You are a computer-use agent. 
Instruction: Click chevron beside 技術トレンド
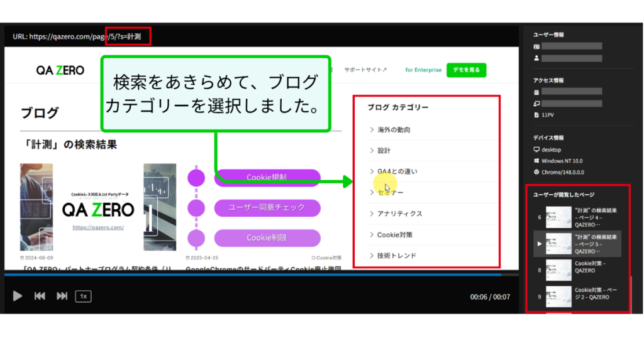click(372, 256)
